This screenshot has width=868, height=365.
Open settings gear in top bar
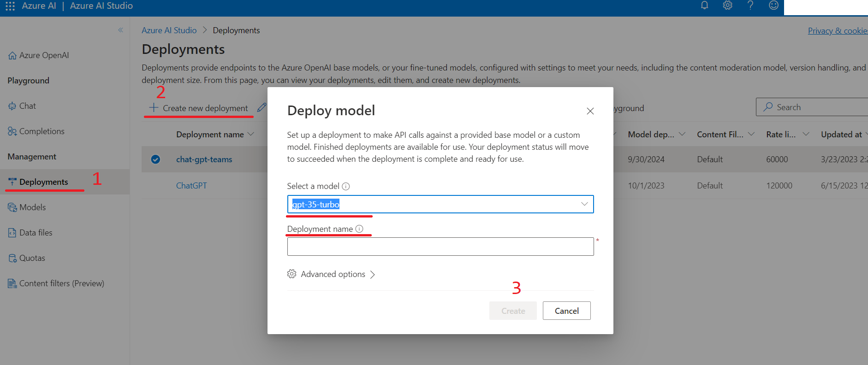point(727,6)
